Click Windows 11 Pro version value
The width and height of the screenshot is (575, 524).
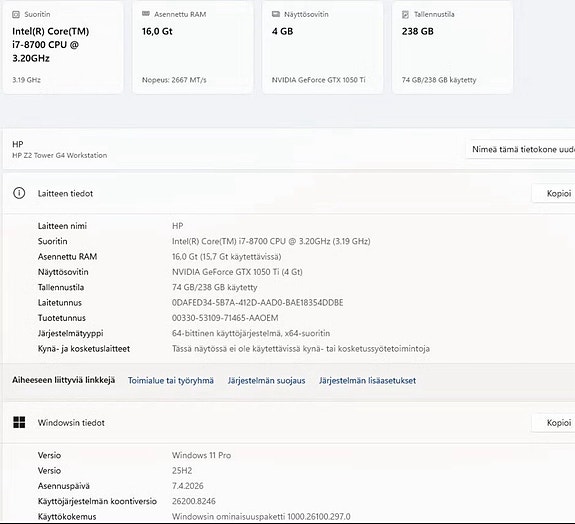click(201, 455)
